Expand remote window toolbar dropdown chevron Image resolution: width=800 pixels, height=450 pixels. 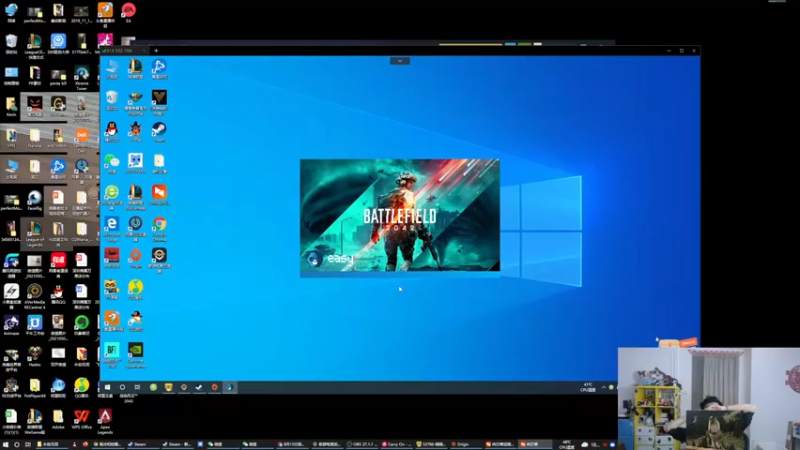[399, 61]
